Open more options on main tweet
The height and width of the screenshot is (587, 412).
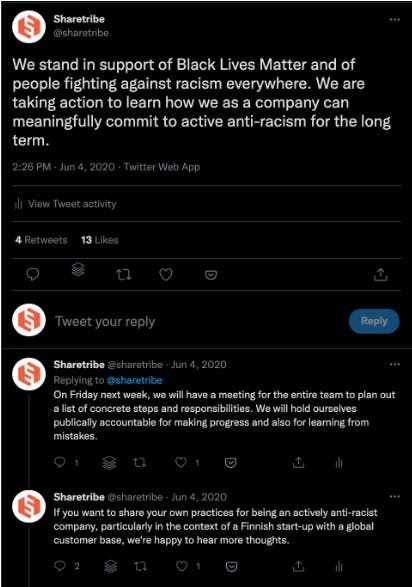coord(394,19)
